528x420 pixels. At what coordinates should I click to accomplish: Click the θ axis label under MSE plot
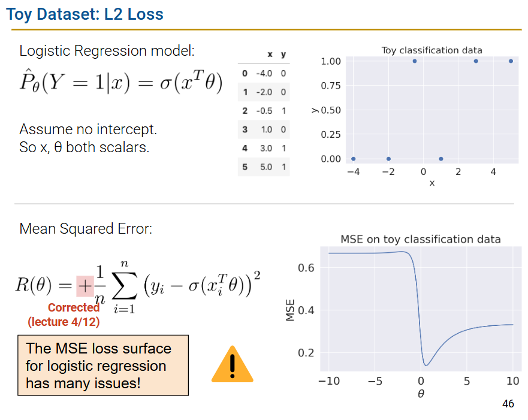pos(421,394)
